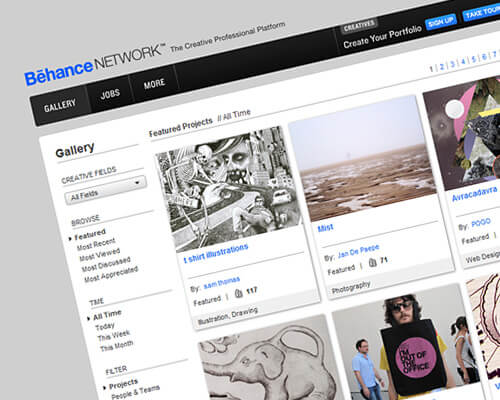Click the Featured Projects heading
Viewport: 500px width, 400px height.
[x=181, y=127]
